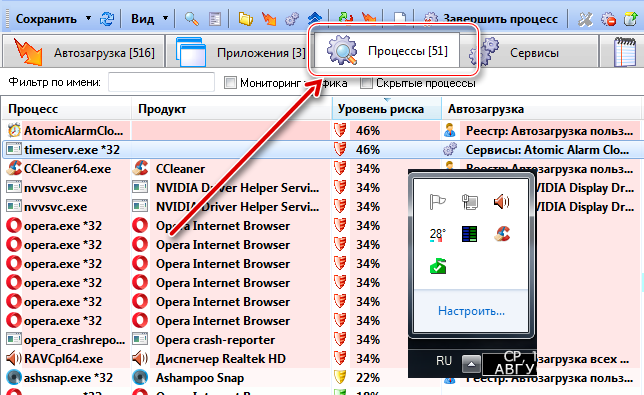Click the yellow shield beside 22%
The image size is (644, 395).
point(340,377)
